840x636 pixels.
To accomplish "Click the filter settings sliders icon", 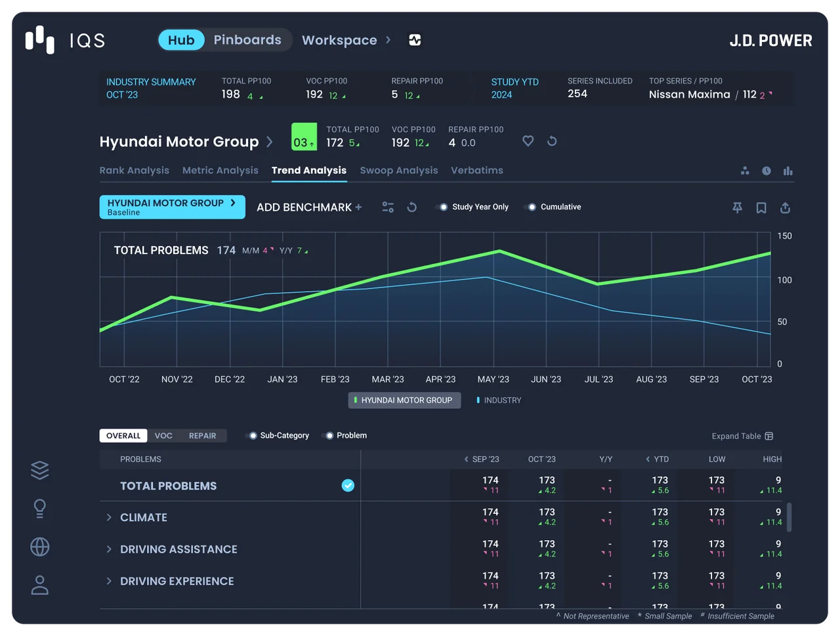I will click(388, 207).
